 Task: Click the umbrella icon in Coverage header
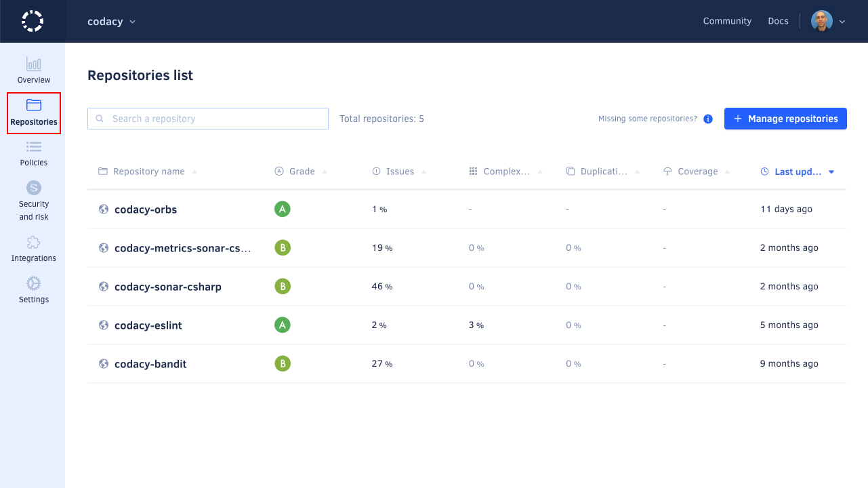click(x=667, y=171)
